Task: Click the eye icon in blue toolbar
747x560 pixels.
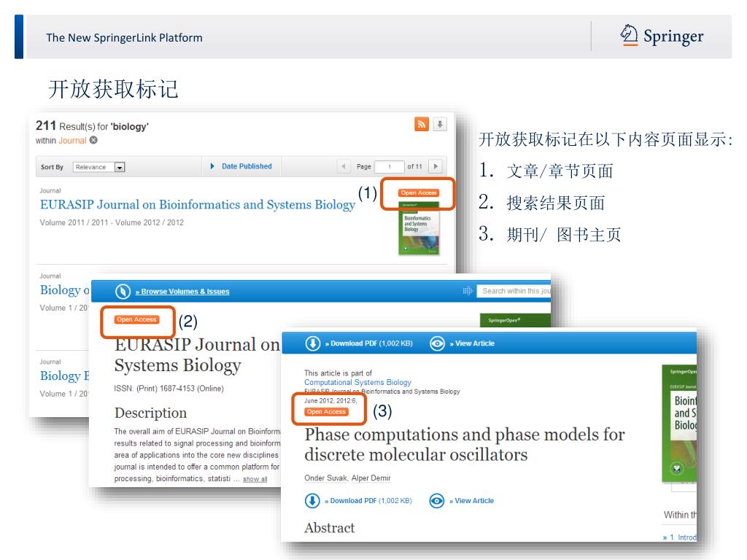Action: (438, 343)
